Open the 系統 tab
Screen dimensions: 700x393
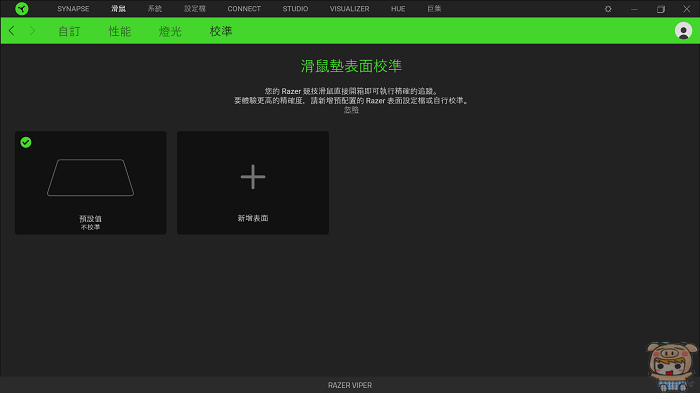[155, 8]
